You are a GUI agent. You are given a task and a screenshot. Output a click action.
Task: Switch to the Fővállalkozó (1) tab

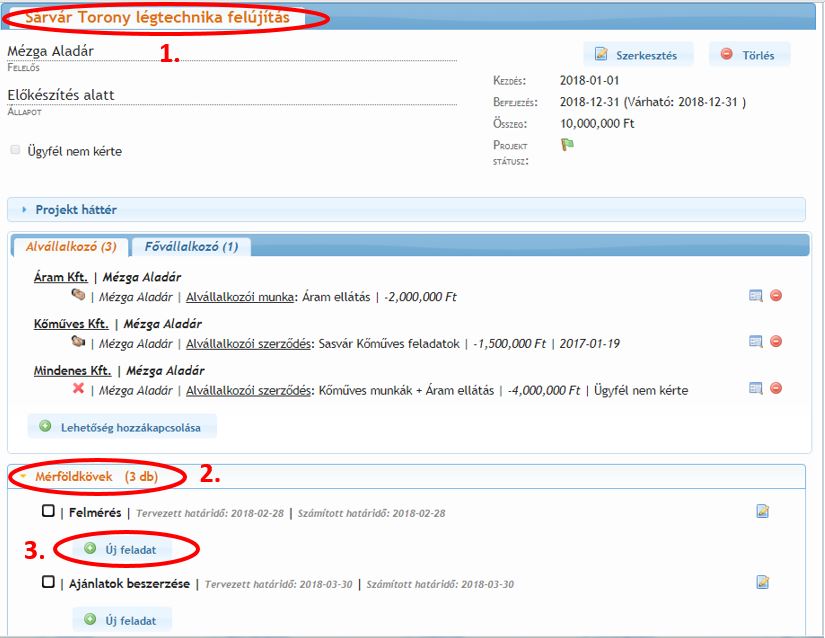point(191,247)
